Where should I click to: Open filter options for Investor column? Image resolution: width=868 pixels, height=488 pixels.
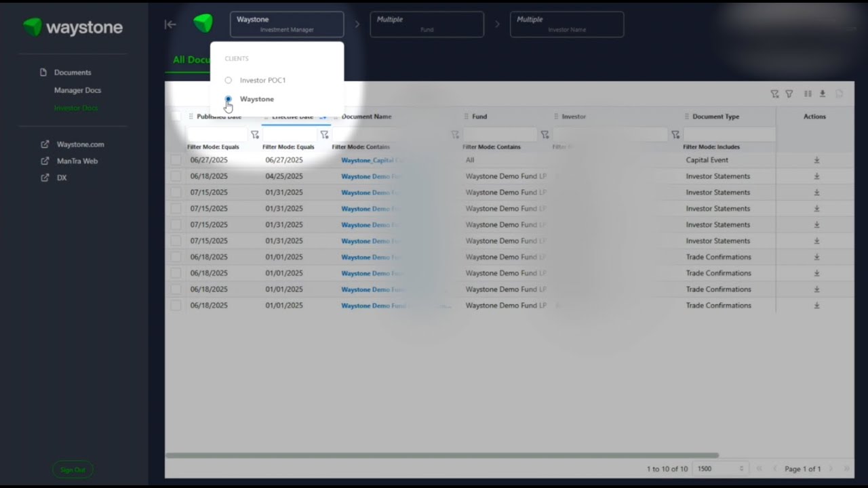coord(675,135)
